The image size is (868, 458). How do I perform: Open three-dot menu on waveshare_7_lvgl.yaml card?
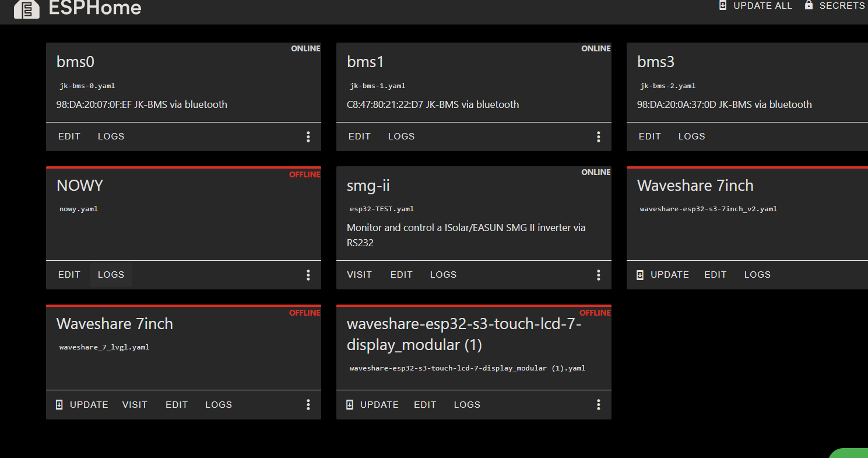click(308, 405)
